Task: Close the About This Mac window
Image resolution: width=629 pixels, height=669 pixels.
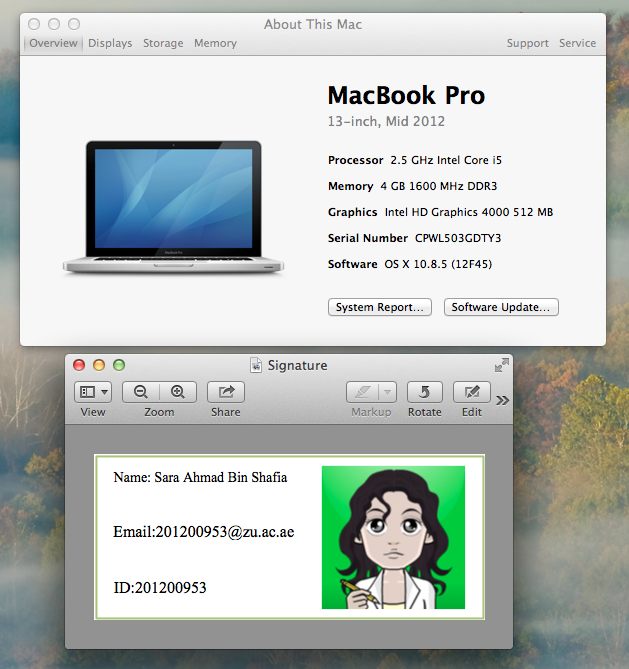Action: pos(34,24)
